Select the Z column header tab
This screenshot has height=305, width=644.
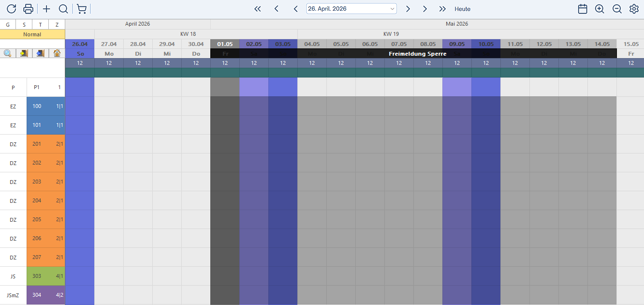tap(57, 25)
